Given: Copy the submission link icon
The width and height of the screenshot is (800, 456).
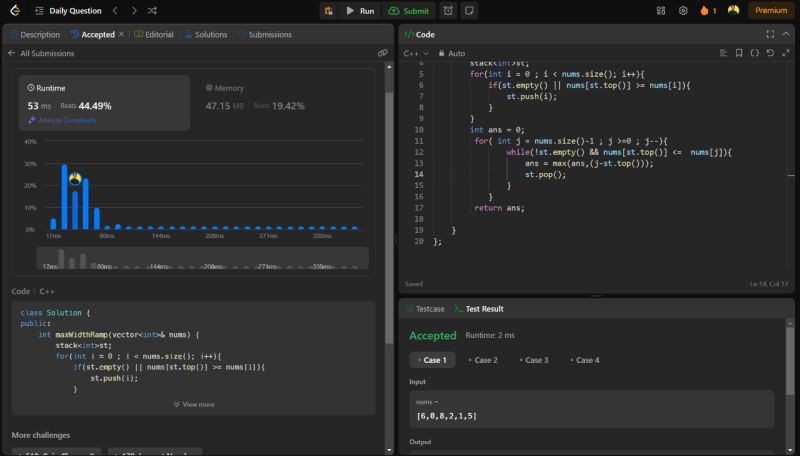Looking at the screenshot, I should tap(382, 53).
